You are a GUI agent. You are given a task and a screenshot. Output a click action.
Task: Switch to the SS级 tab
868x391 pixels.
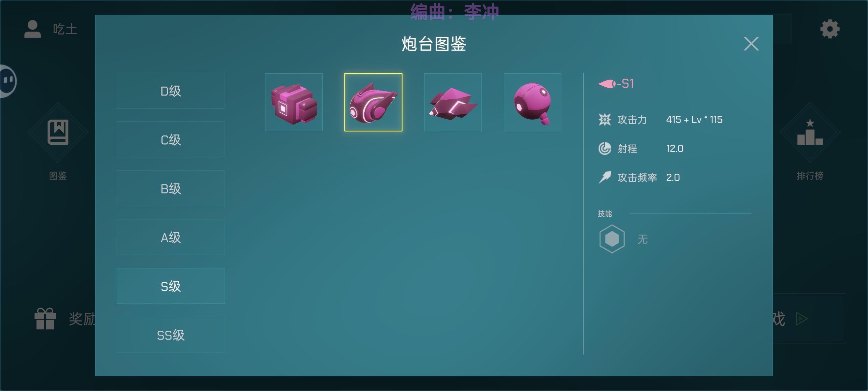pos(170,335)
